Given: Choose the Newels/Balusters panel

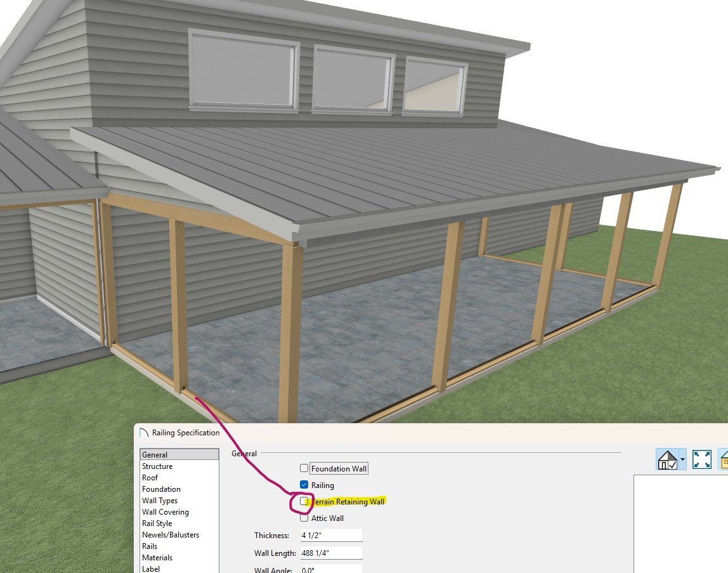Looking at the screenshot, I should tap(170, 535).
